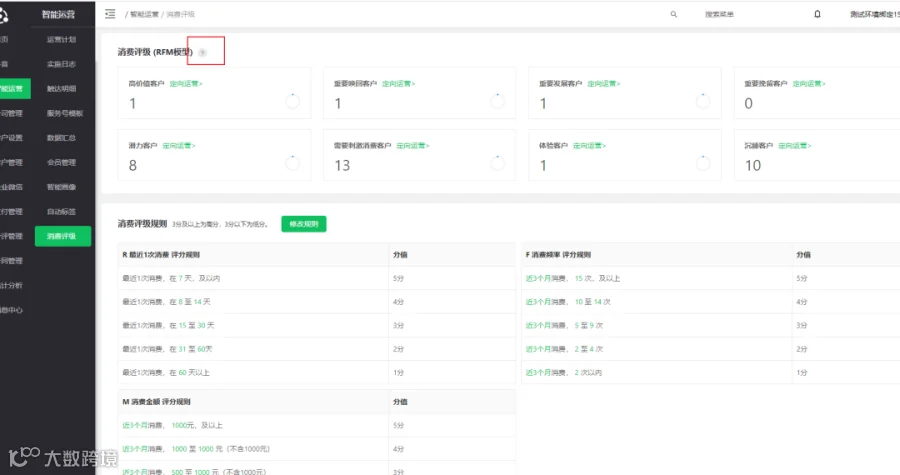The image size is (900, 475).
Task: Click the circle indicator in 重要唤回客户 card
Action: click(498, 102)
